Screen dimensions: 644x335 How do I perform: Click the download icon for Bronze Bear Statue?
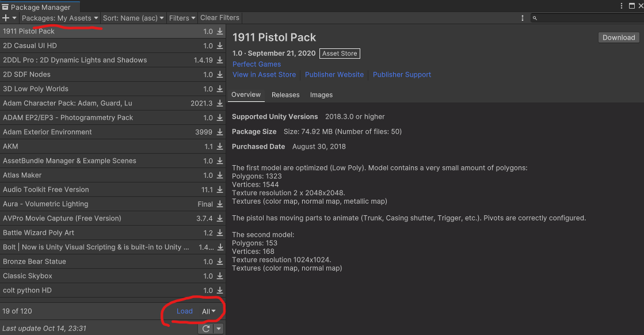tap(220, 261)
